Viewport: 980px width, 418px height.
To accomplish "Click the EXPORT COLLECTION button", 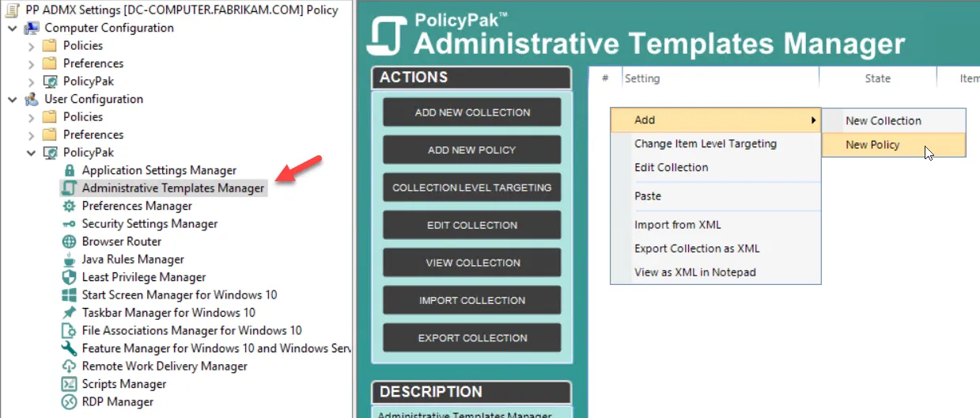I will pos(472,338).
